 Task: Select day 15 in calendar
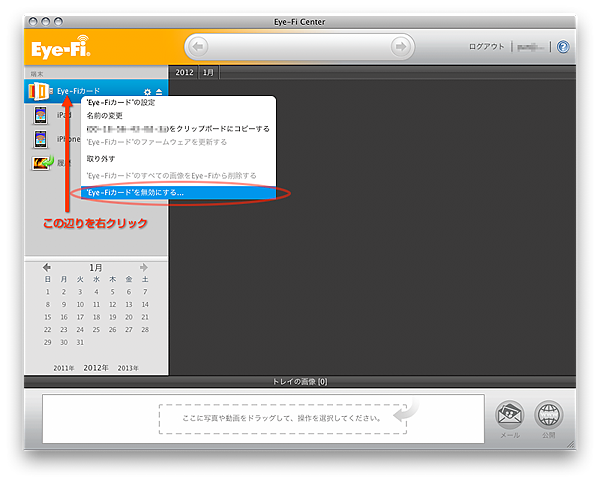[47, 317]
